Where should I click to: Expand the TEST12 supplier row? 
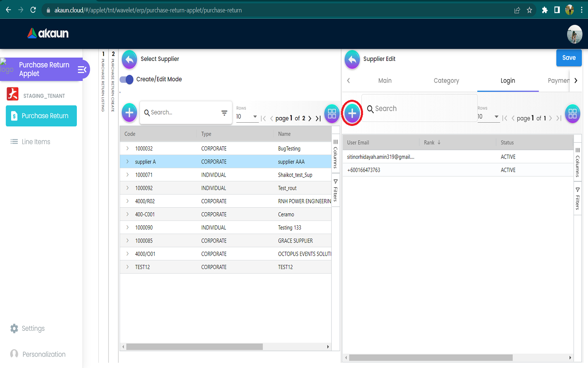coord(127,267)
